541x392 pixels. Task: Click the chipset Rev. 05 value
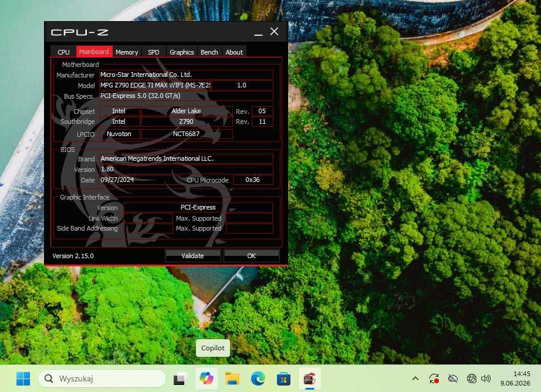tap(262, 111)
